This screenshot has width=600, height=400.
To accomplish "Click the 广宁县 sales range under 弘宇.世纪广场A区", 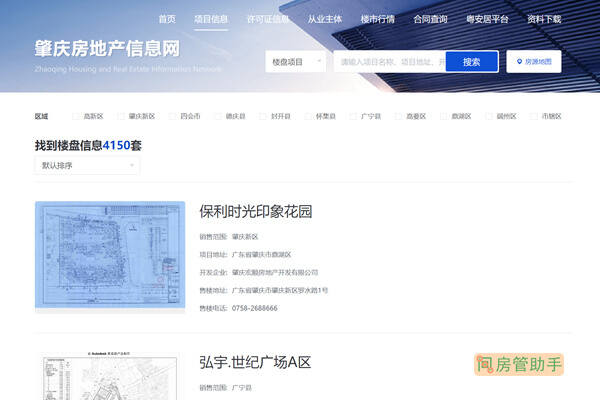I will click(242, 388).
